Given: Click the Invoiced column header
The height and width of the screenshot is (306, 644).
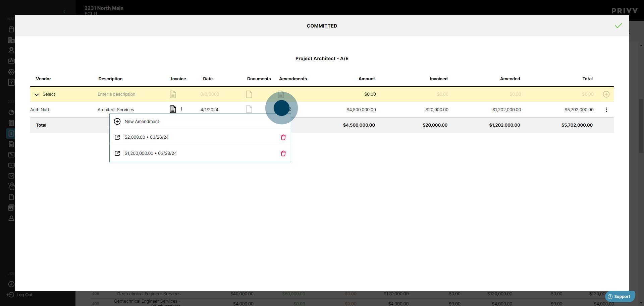Looking at the screenshot, I should (438, 79).
